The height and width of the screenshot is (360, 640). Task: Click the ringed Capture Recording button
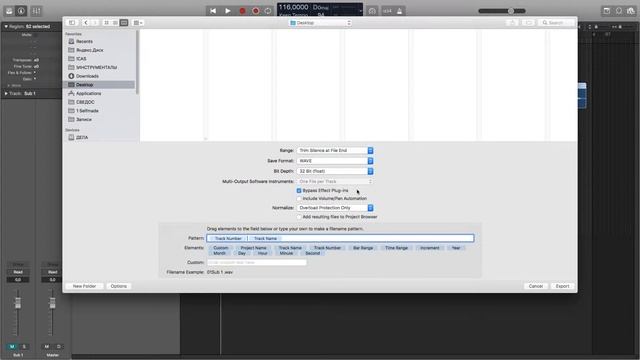point(256,11)
